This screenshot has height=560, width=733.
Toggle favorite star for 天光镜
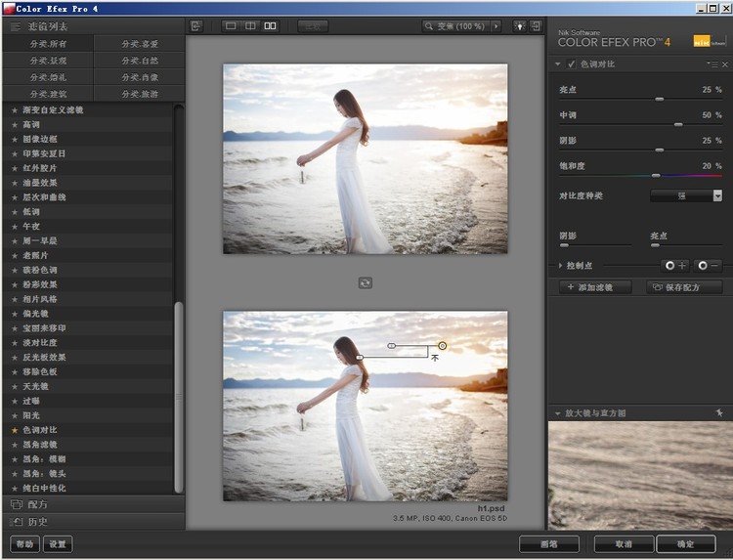15,387
